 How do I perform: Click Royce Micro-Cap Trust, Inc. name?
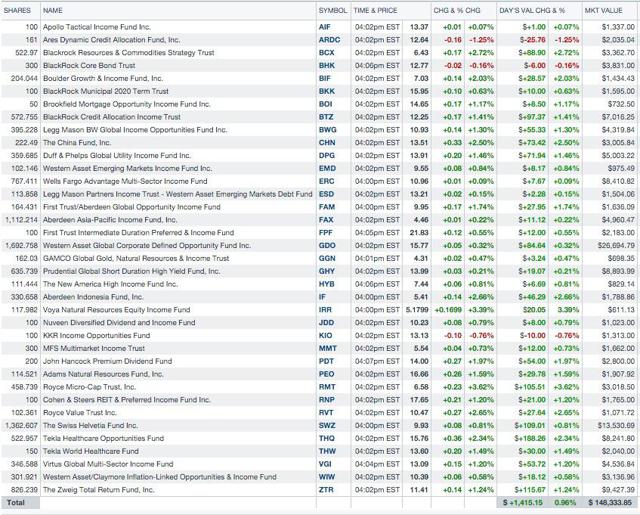tap(89, 387)
